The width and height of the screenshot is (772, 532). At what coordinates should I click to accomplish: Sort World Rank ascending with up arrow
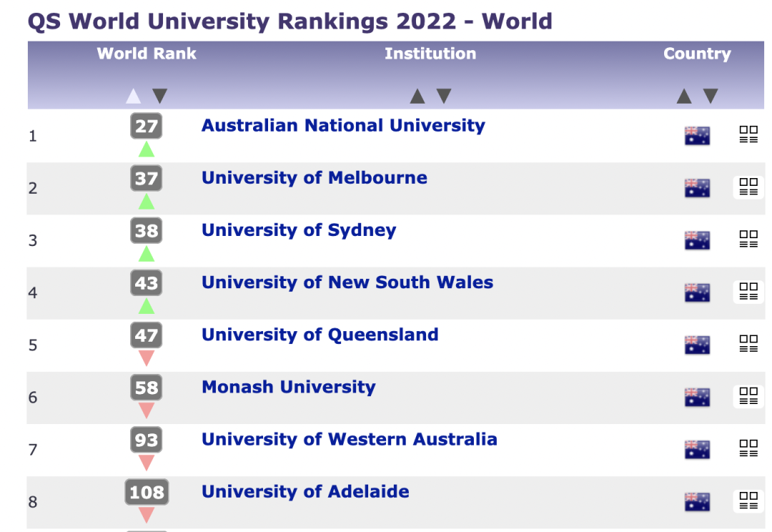pos(134,96)
